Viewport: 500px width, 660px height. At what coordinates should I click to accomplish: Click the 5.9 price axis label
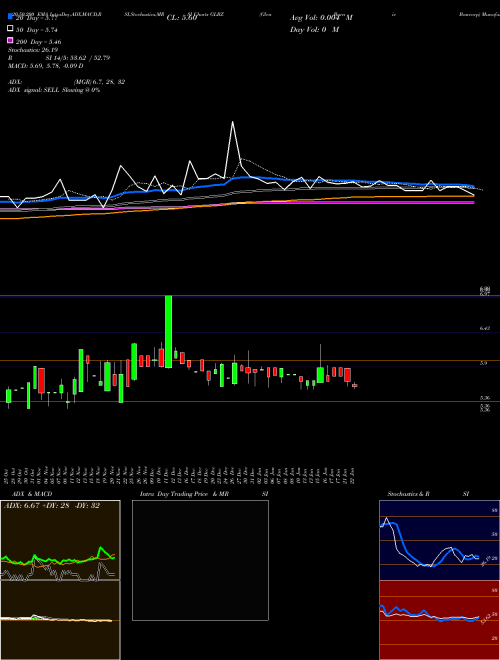pos(484,363)
